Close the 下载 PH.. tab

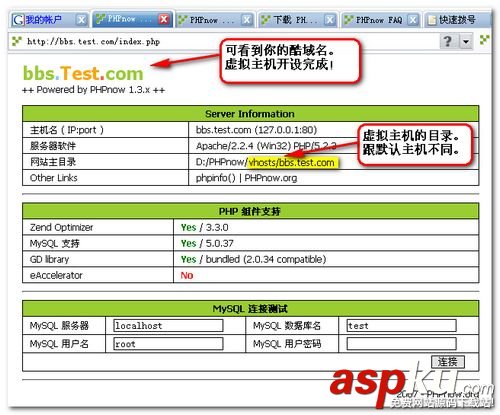(x=329, y=20)
